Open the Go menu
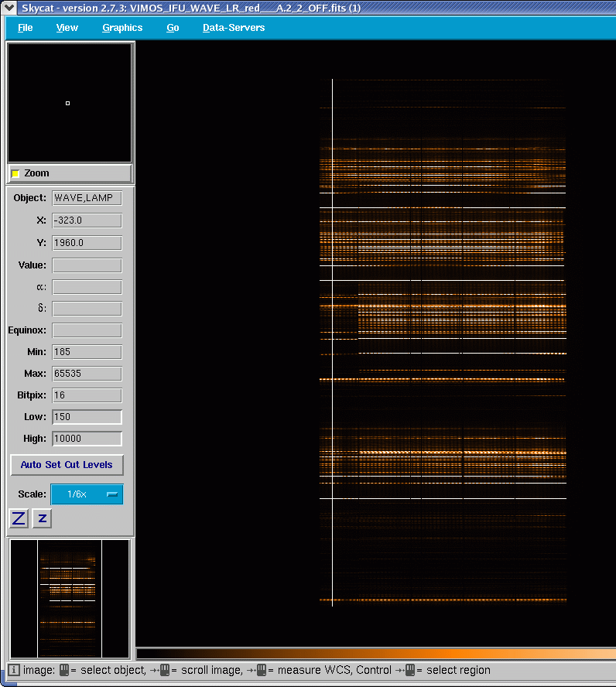Screen dimensions: 616x687 173,28
